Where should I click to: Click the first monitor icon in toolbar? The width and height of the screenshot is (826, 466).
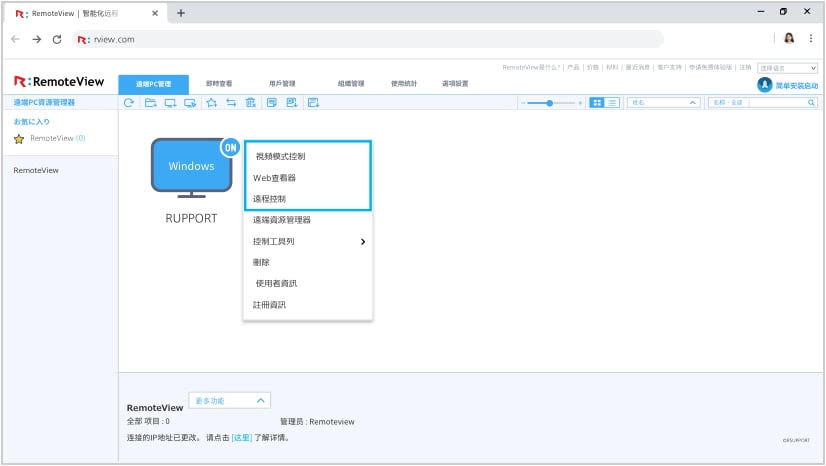170,103
